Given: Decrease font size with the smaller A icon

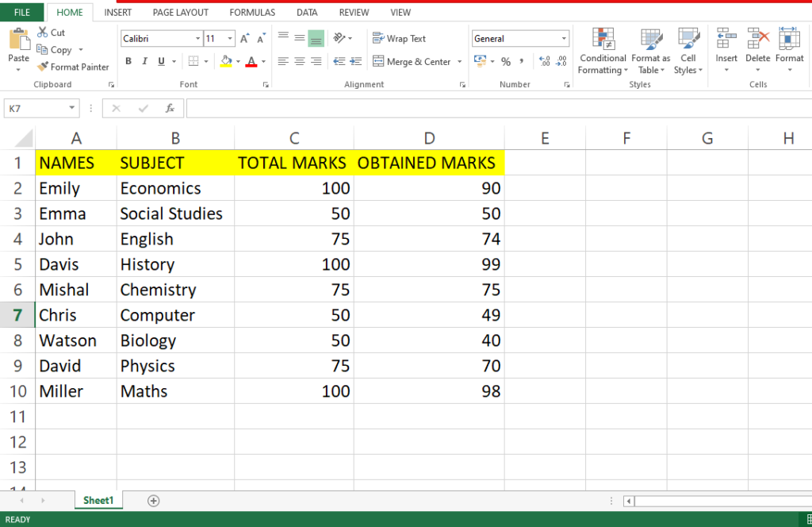Looking at the screenshot, I should [x=261, y=38].
